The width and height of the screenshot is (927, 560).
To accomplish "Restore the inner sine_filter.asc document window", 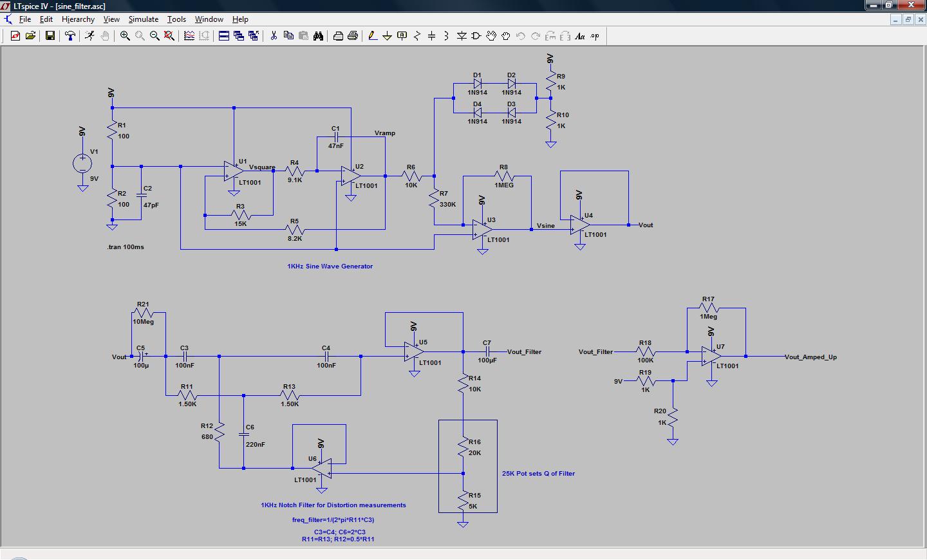I will [908, 20].
